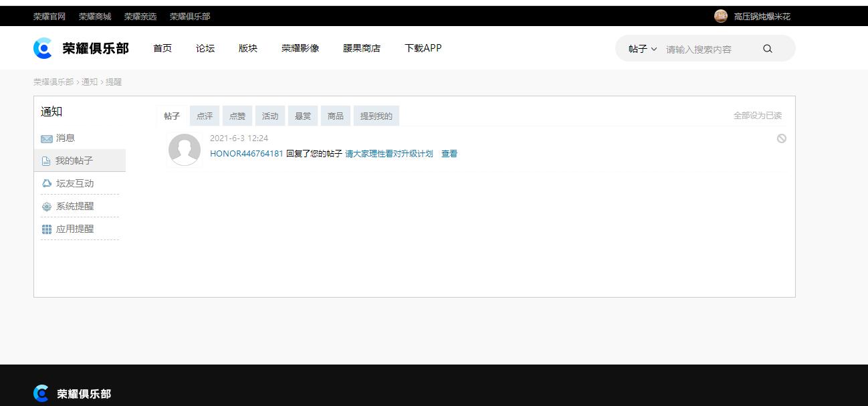
Task: Click the 荣耀俱乐部 header title text
Action: tap(96, 48)
